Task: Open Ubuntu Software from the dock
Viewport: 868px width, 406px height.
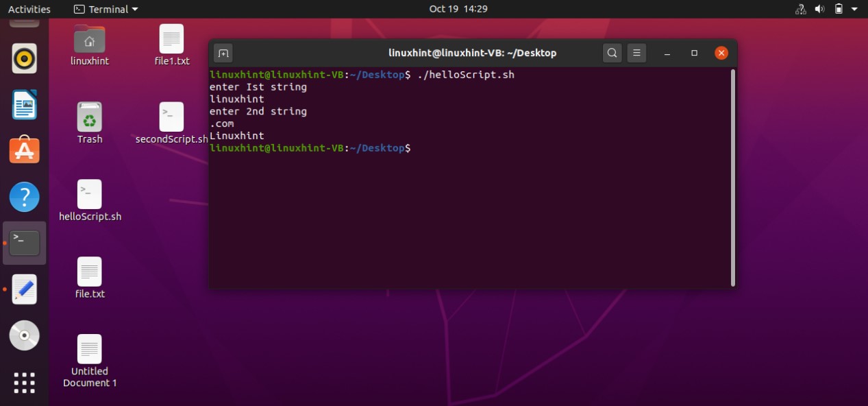Action: (25, 150)
